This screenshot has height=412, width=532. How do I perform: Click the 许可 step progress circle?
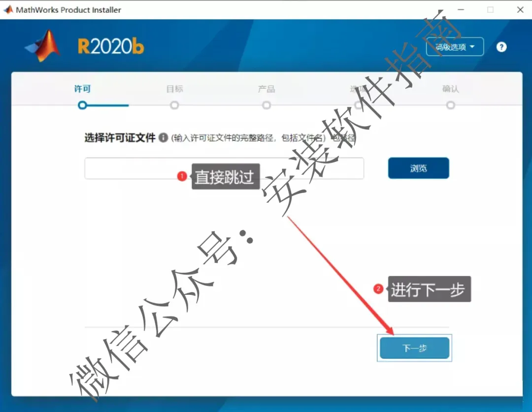82,105
